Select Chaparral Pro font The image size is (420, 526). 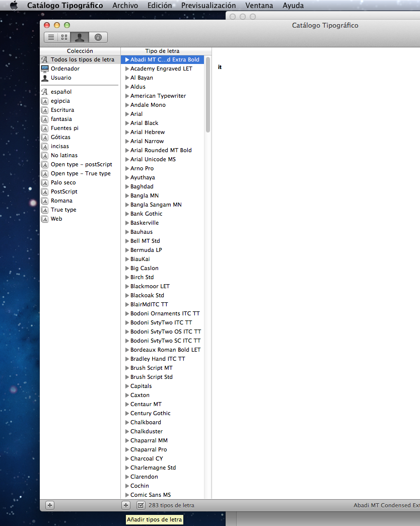[x=149, y=449]
